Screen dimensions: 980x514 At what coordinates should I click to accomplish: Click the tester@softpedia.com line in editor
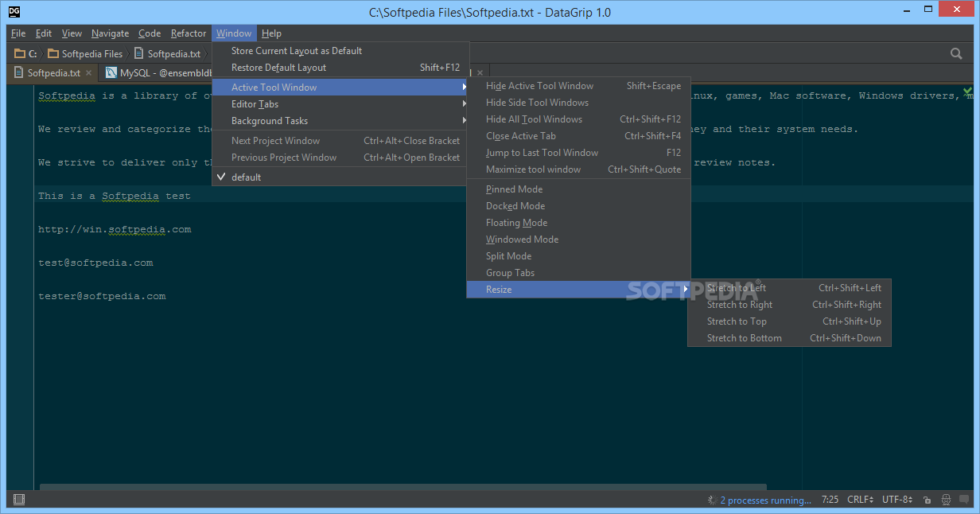coord(102,296)
